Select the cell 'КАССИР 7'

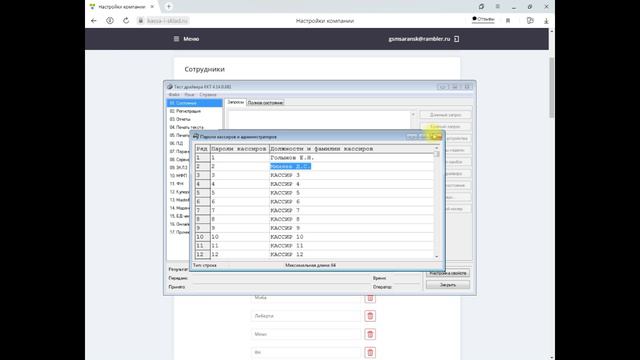pyautogui.click(x=351, y=211)
